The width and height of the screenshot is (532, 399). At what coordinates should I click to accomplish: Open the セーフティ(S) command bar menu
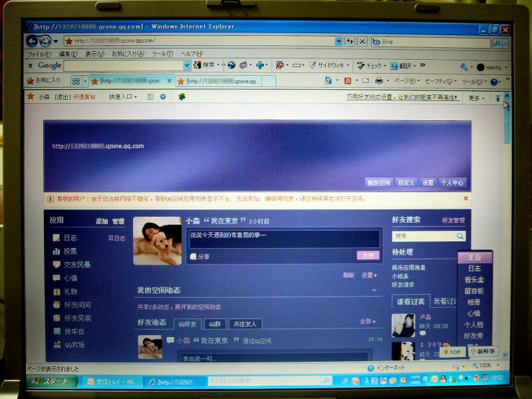pos(440,81)
